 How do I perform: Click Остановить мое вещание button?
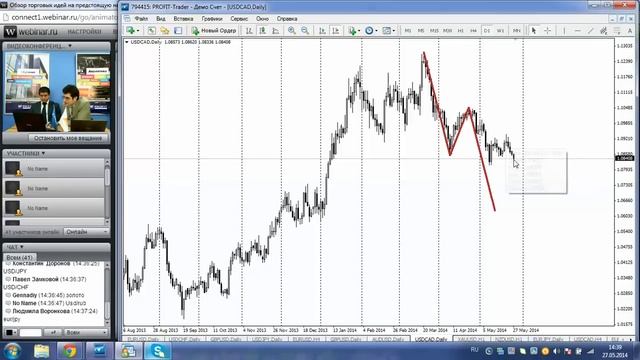coord(68,138)
